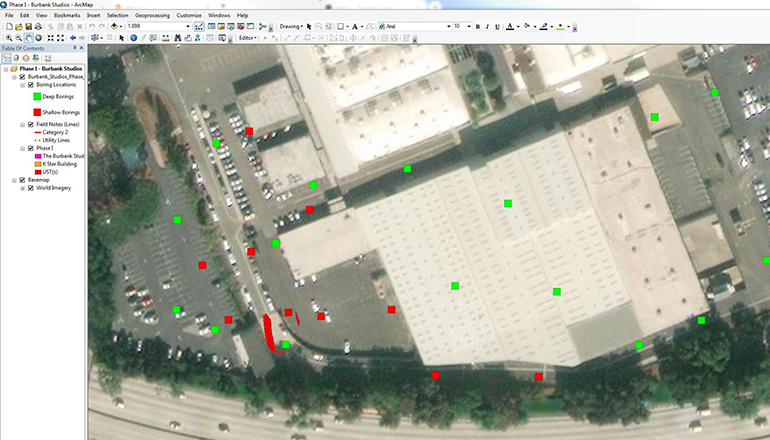The height and width of the screenshot is (440, 770).
Task: Click List By Source icon
Action: click(16, 58)
